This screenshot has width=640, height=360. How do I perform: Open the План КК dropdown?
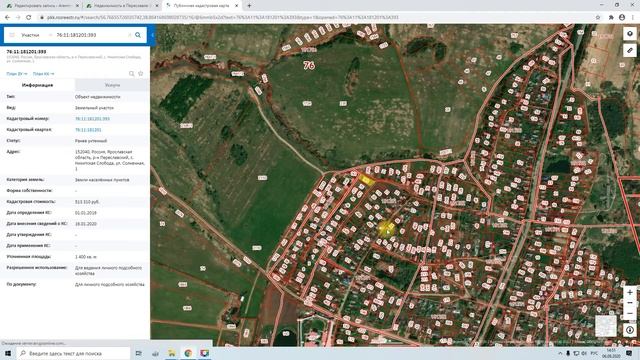[x=43, y=74]
